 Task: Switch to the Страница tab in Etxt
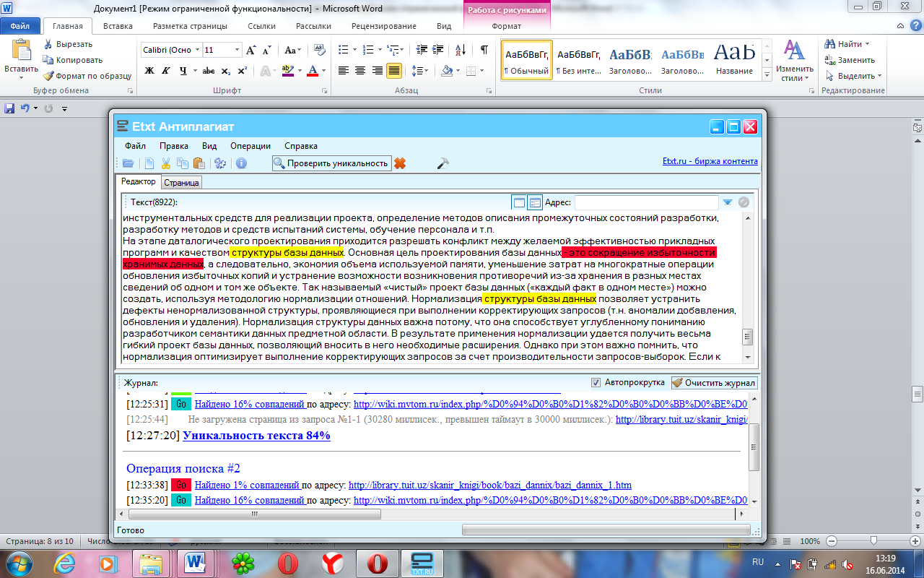coord(181,183)
